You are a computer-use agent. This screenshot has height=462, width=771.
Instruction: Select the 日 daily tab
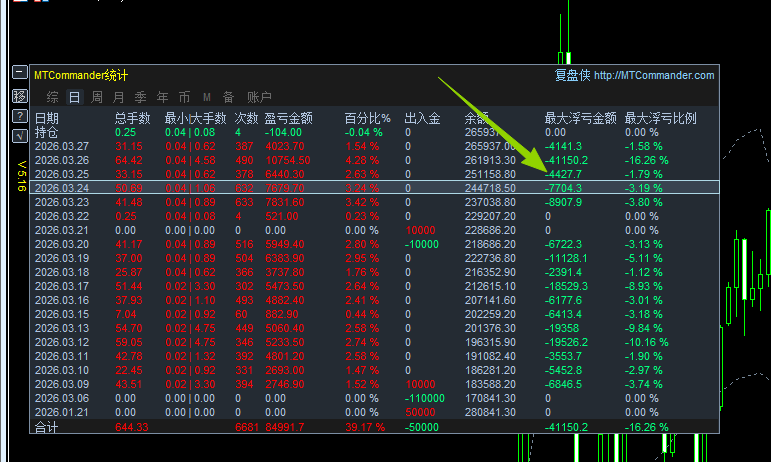point(75,97)
